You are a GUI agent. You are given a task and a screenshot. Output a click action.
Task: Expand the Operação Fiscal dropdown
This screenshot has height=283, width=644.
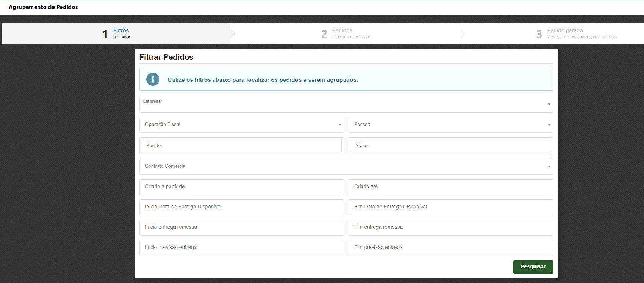[241, 125]
